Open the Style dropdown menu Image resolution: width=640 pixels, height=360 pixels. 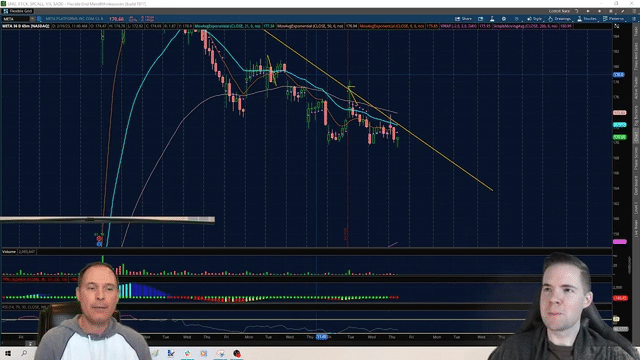click(x=534, y=19)
